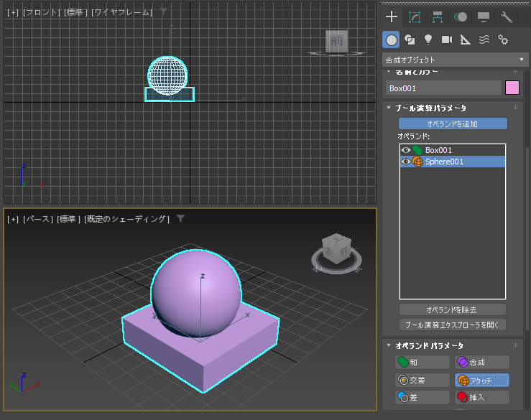Set operation to 挿入 (insert)

click(482, 397)
